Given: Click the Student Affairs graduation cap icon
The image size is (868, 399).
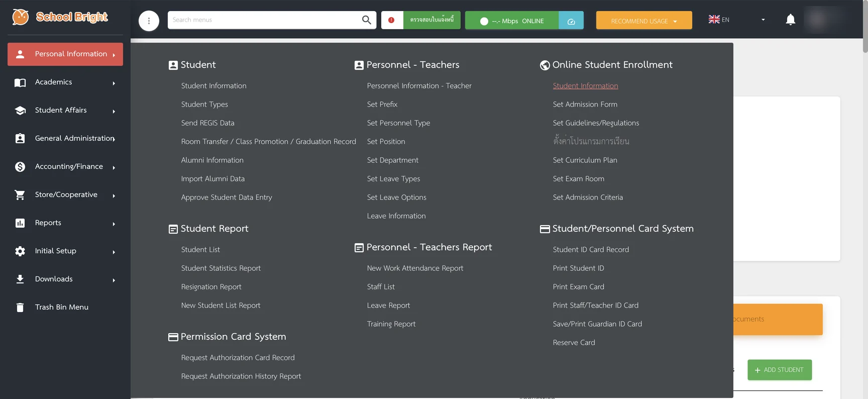Looking at the screenshot, I should 20,111.
